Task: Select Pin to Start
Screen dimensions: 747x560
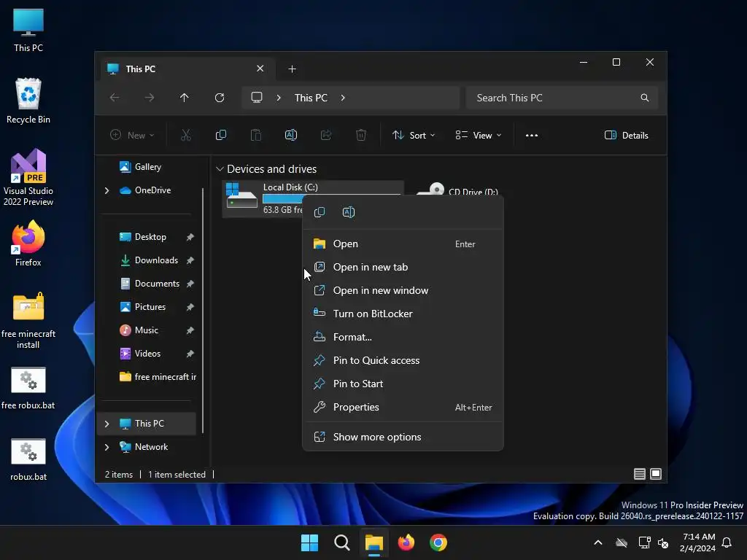Action: coord(403,384)
